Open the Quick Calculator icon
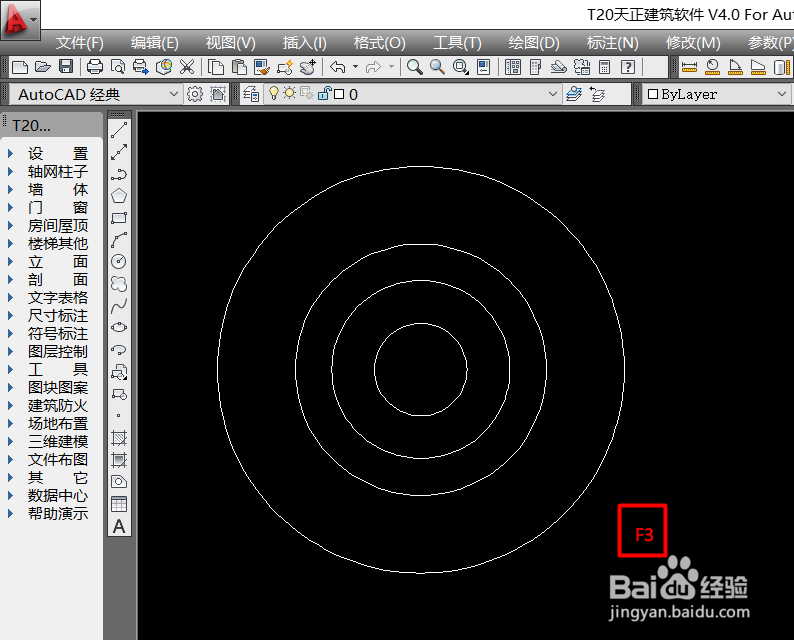 pyautogui.click(x=605, y=67)
